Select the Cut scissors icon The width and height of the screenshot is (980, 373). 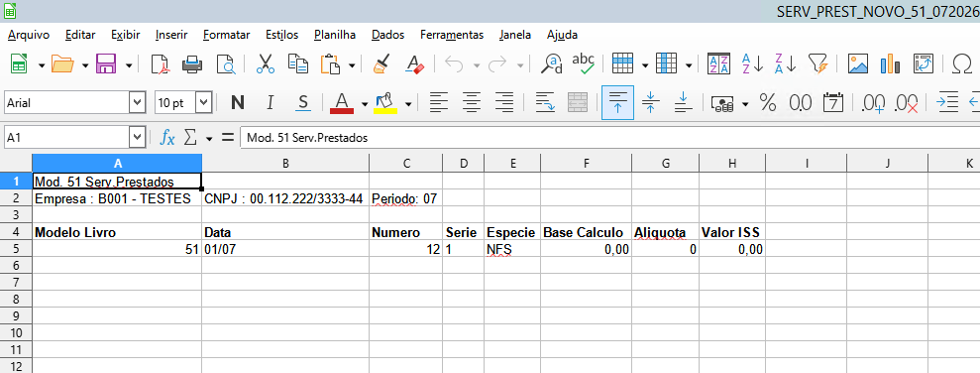266,63
